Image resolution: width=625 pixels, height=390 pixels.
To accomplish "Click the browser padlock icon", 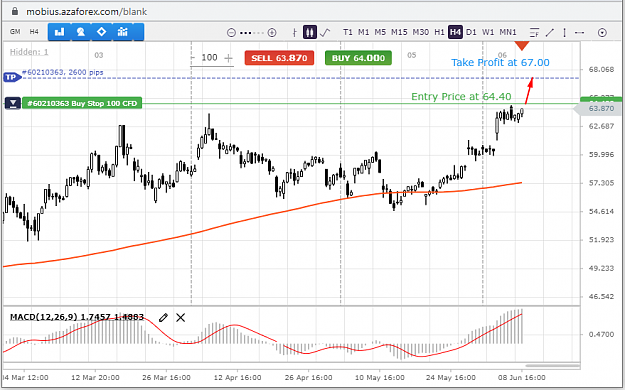I will [x=15, y=11].
